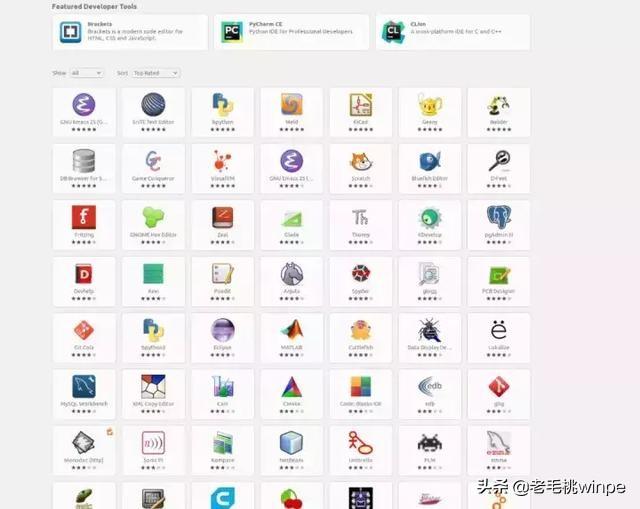This screenshot has width=640, height=509.
Task: Open the VisualVM app tile
Action: pos(222,168)
